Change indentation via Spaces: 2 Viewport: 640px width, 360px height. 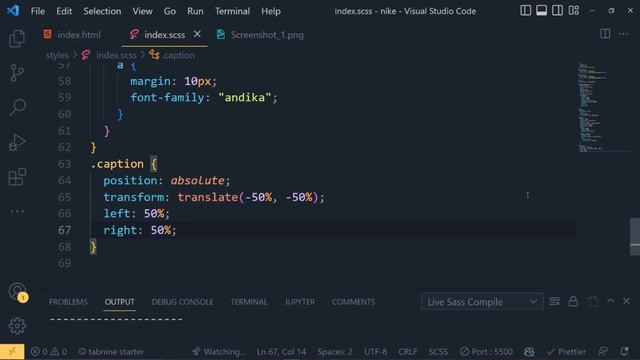[x=335, y=351]
